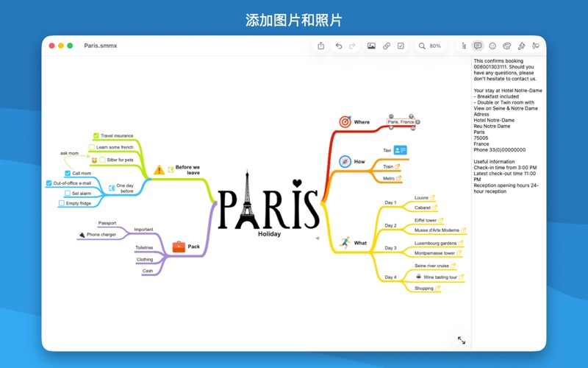Insert an image via toolbar picture icon
Image resolution: width=588 pixels, height=368 pixels.
point(372,46)
